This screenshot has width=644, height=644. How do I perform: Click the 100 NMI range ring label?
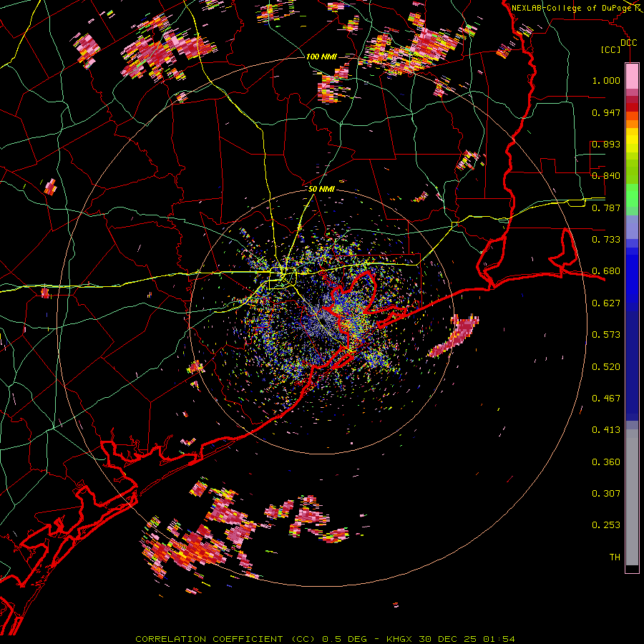(321, 57)
